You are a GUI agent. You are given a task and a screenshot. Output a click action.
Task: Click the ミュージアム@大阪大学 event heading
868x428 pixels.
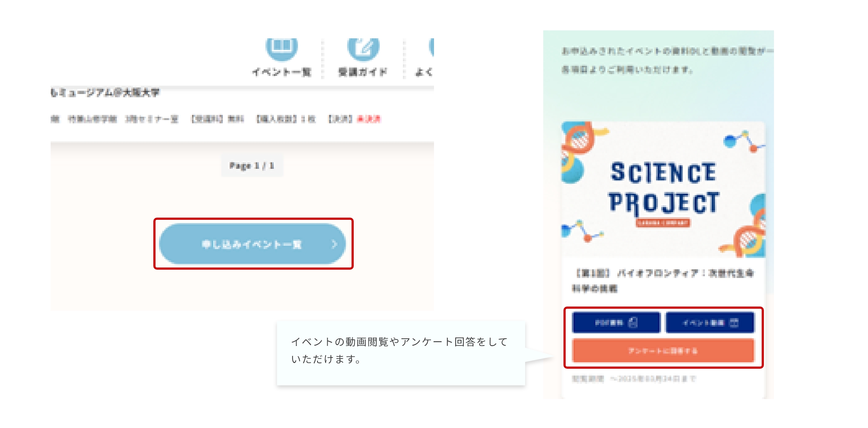point(105,93)
